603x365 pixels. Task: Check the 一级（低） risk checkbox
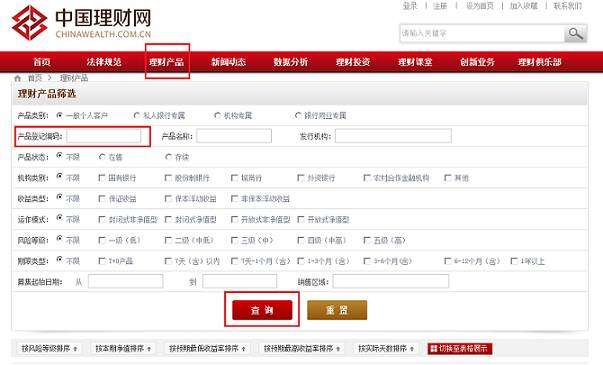(102, 240)
